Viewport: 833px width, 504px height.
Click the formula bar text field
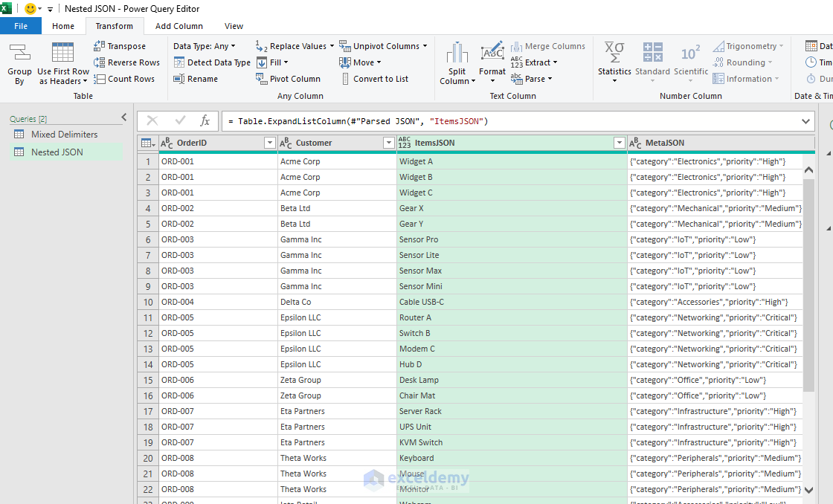[x=510, y=122]
